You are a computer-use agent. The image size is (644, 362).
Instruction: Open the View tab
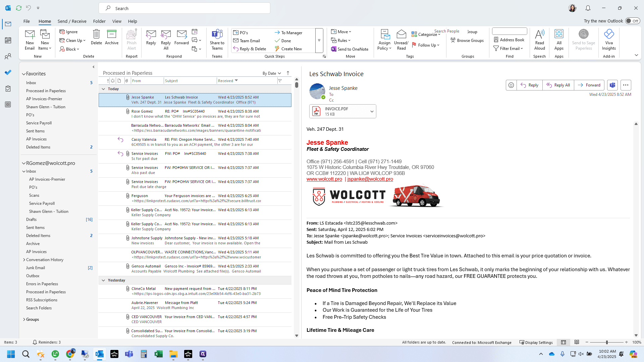[117, 21]
